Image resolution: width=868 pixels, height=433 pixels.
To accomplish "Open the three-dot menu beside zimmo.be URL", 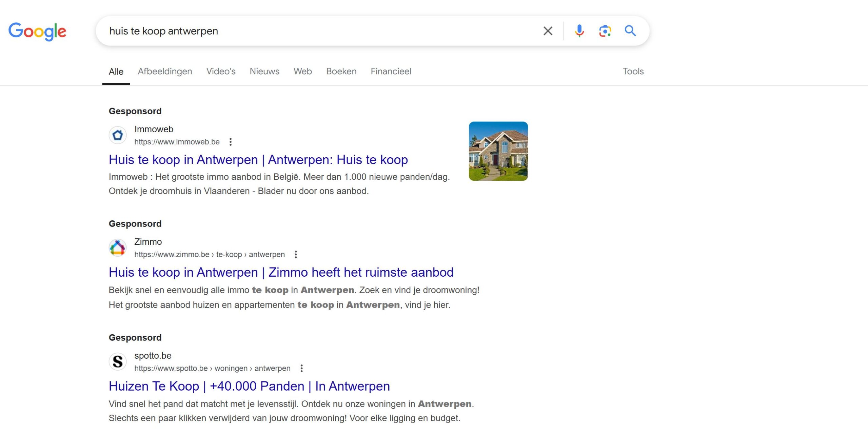I will [x=296, y=254].
